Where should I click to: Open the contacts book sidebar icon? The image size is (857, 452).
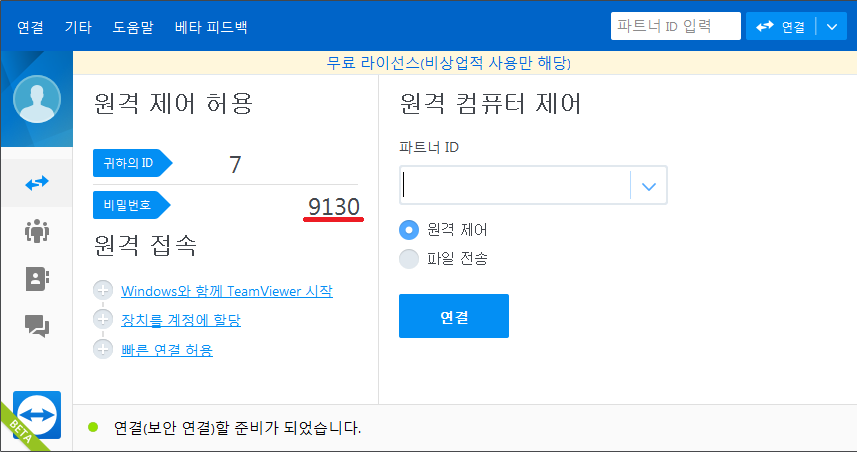tap(36, 279)
